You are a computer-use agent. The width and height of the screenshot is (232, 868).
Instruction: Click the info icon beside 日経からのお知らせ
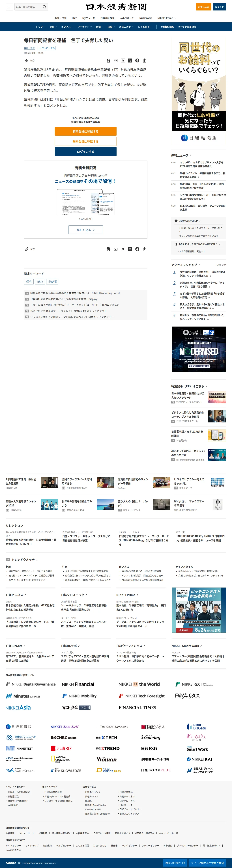[x=176, y=221]
